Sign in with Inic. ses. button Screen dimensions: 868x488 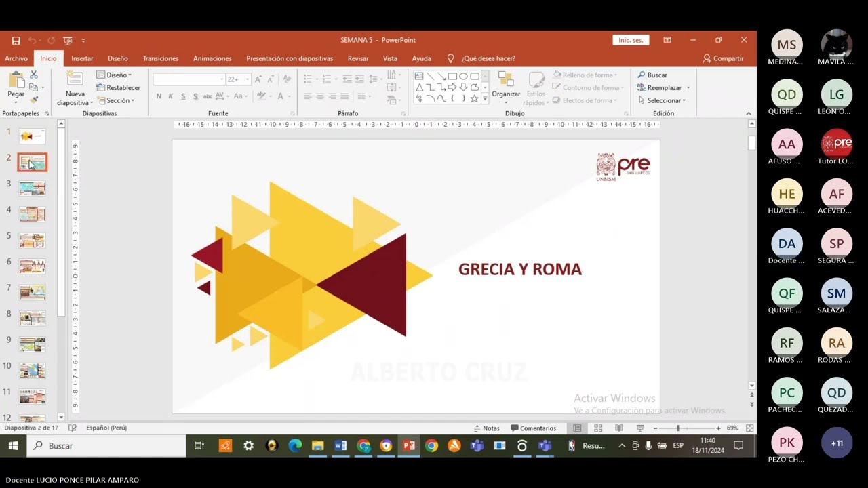click(631, 40)
